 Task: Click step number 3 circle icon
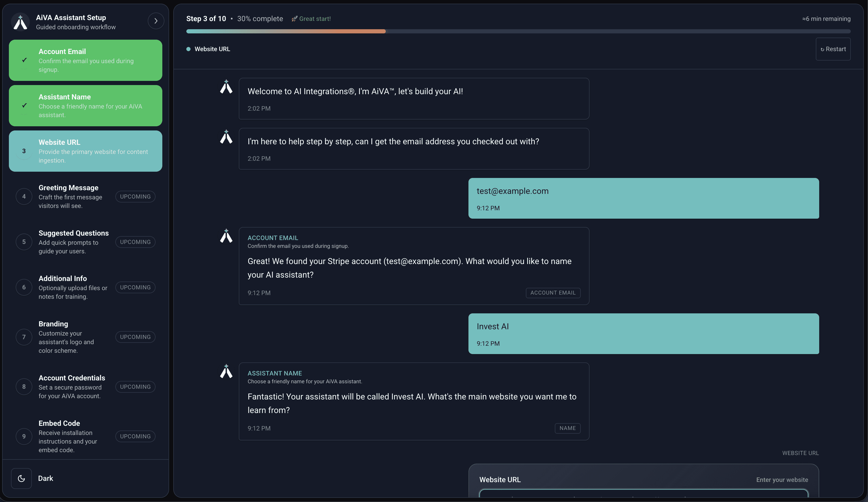[x=24, y=151]
